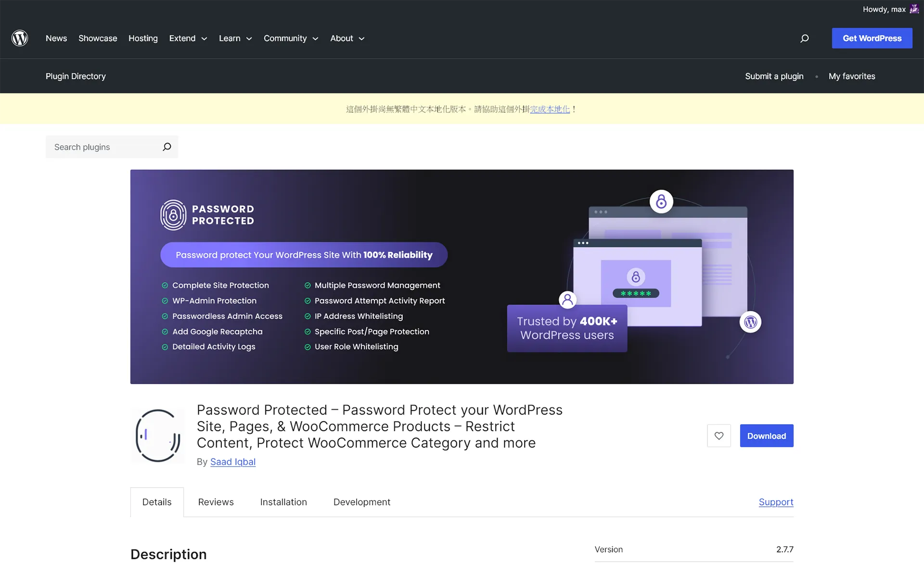Image resolution: width=924 pixels, height=566 pixels.
Task: Open the Plugin Directory link
Action: click(76, 76)
